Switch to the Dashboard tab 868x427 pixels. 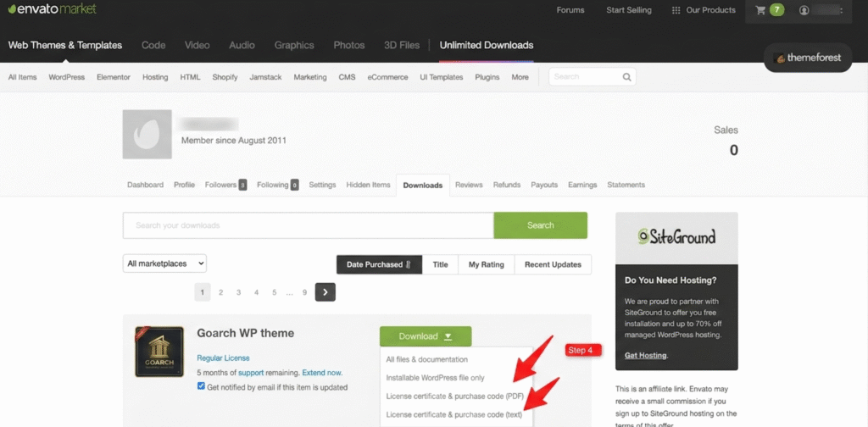145,185
